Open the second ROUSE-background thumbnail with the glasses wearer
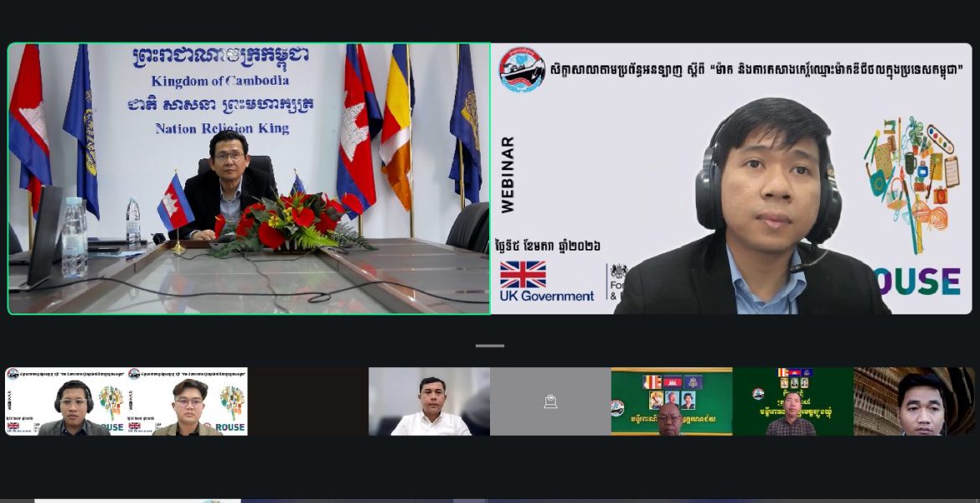 (x=187, y=402)
